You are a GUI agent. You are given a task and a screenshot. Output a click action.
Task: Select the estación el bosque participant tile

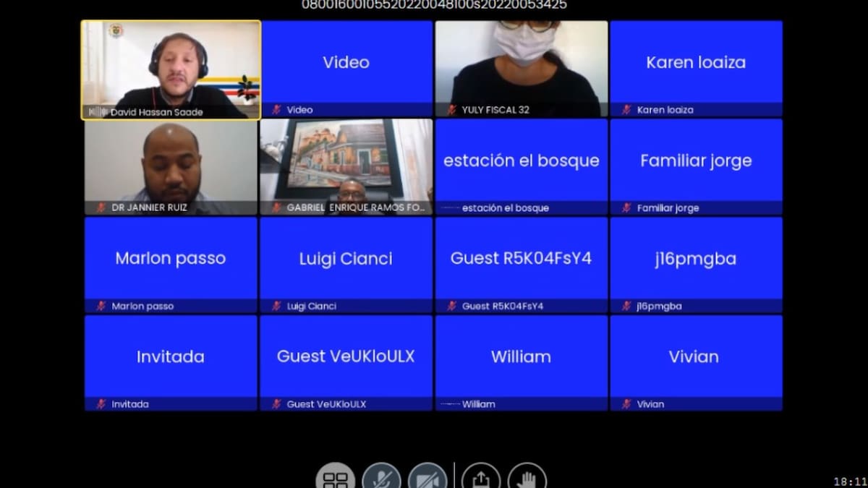[x=521, y=161]
